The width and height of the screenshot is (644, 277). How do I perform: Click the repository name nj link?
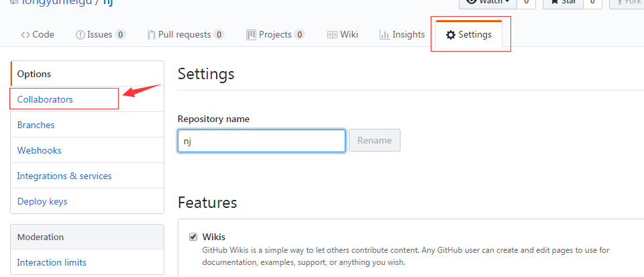[x=107, y=3]
